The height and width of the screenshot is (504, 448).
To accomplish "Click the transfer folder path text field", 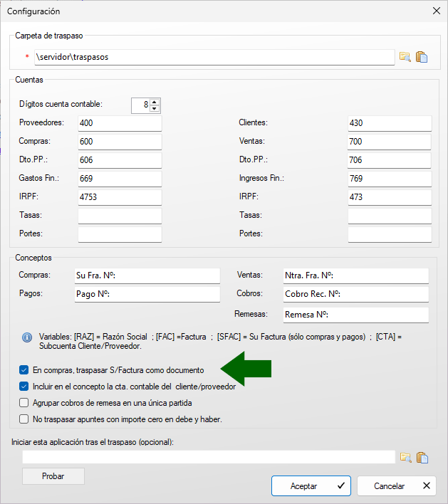I will point(213,57).
